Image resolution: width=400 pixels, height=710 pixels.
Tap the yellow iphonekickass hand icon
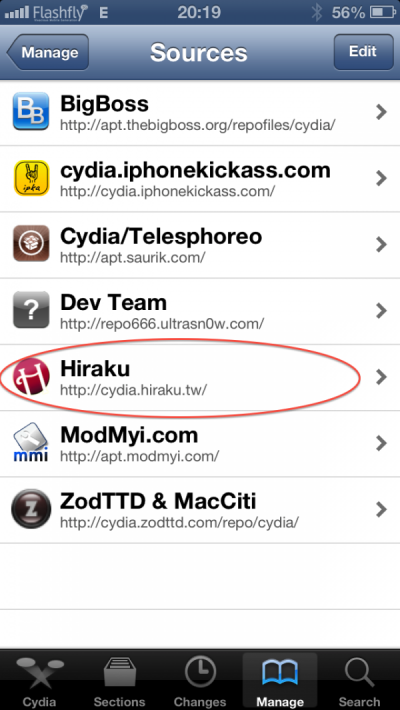(x=31, y=178)
